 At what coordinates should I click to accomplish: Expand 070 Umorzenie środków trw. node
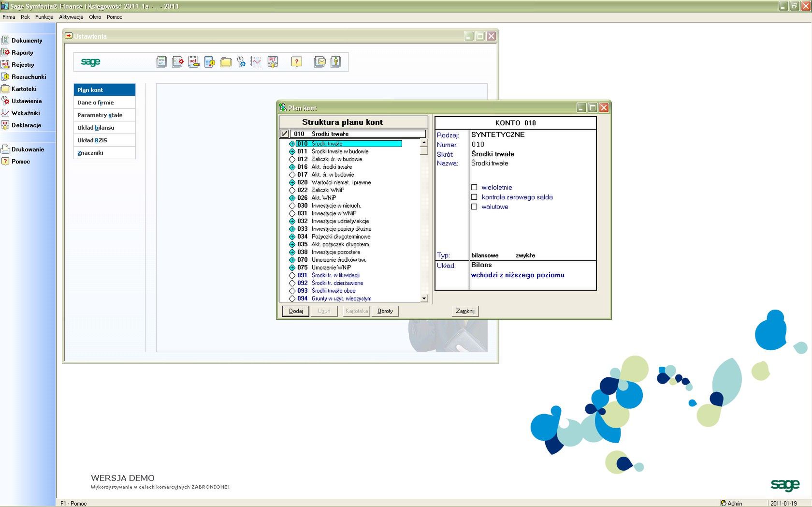[292, 260]
